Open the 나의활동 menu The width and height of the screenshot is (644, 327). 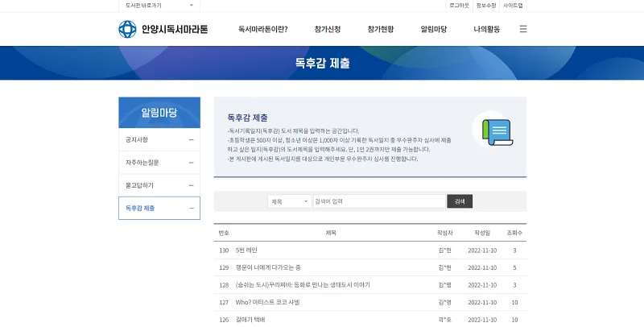[487, 29]
